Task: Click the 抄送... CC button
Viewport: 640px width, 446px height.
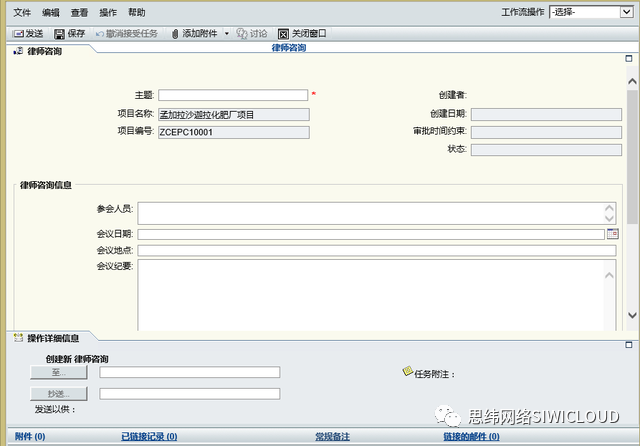Action: pos(59,394)
